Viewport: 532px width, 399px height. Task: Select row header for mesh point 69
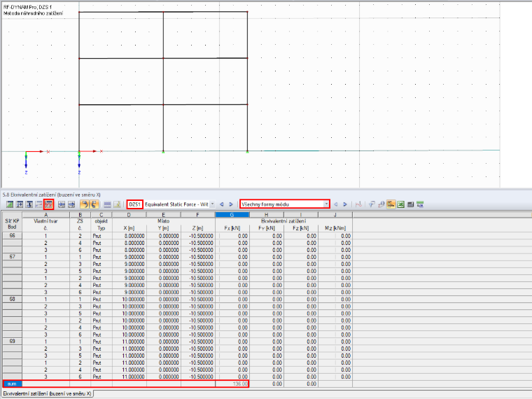(12, 342)
